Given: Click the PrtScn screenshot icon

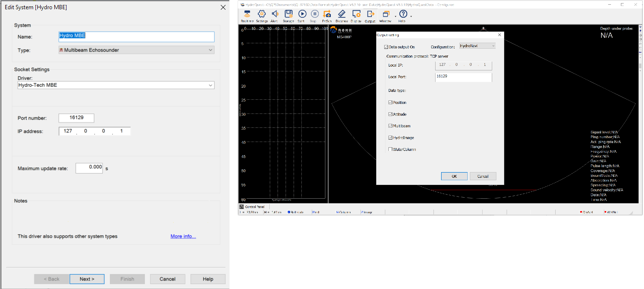Looking at the screenshot, I should pos(326,16).
